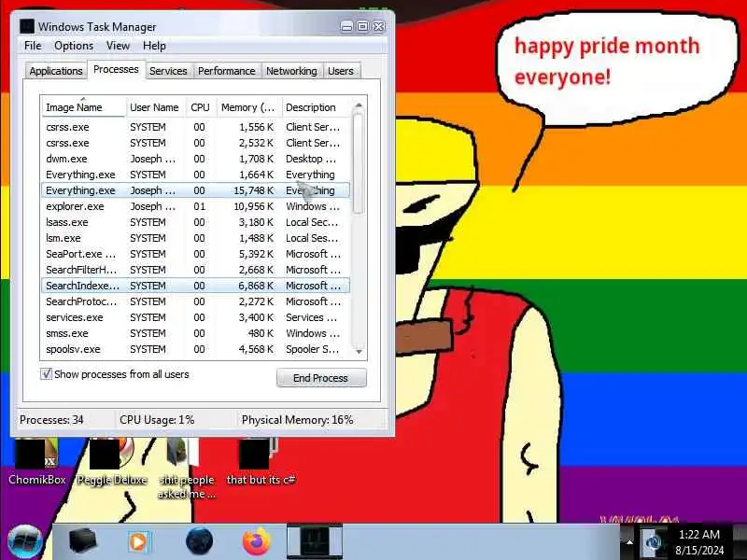Click the Processes: 34 status entry
Image resolution: width=747 pixels, height=560 pixels.
coord(51,419)
